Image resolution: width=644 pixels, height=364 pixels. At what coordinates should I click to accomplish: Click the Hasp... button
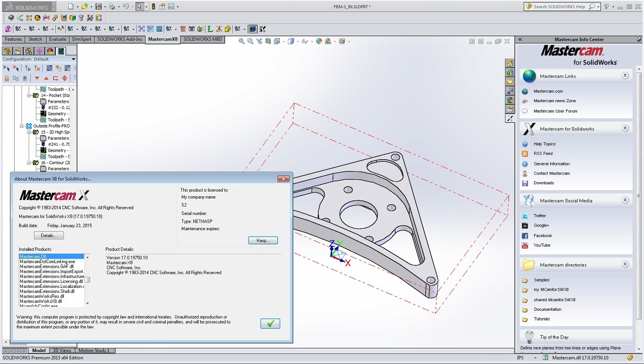263,240
